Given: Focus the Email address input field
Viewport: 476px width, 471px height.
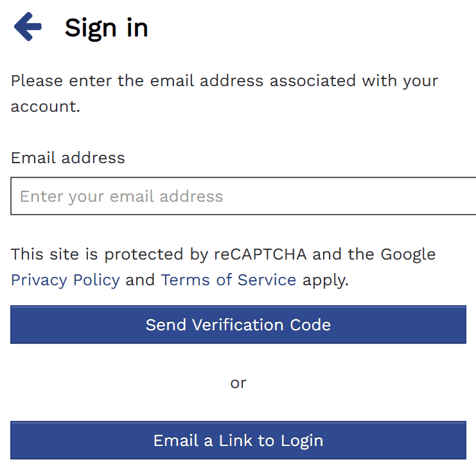Looking at the screenshot, I should click(243, 196).
